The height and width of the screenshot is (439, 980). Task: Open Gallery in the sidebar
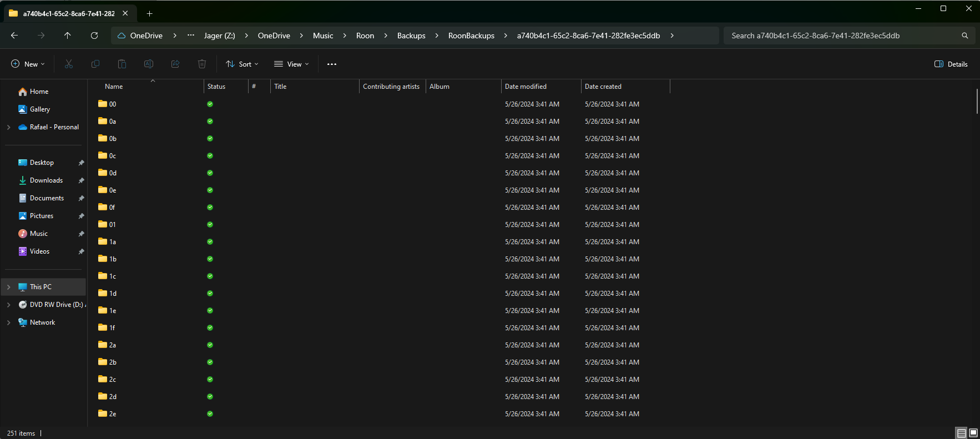(40, 109)
